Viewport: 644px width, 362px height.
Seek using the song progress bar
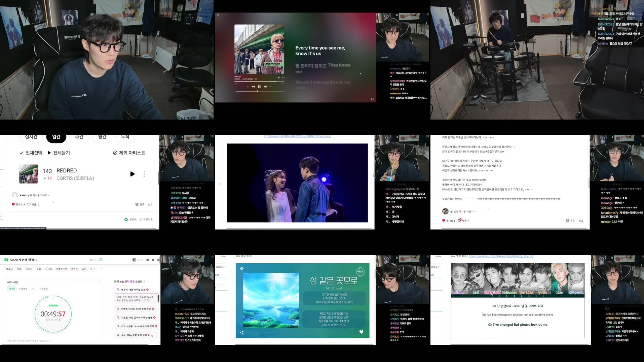click(259, 81)
